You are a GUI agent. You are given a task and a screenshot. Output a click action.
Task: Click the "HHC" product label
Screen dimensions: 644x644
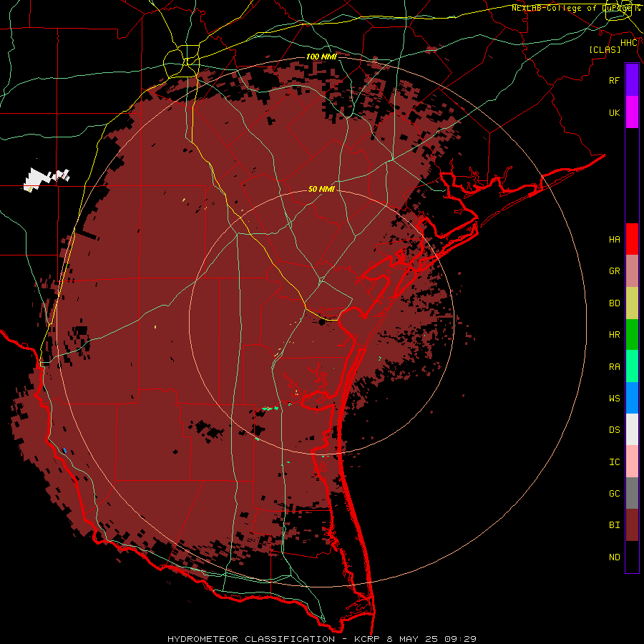[x=629, y=43]
